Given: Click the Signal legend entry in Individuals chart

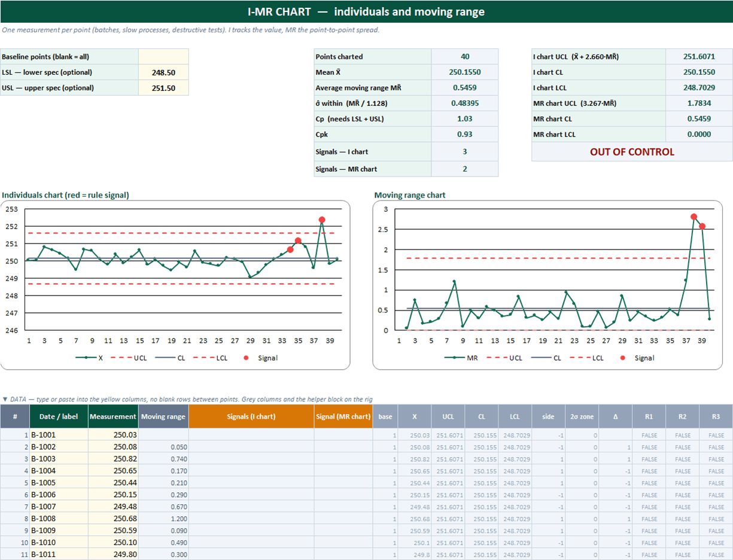Looking at the screenshot, I should pos(261,358).
